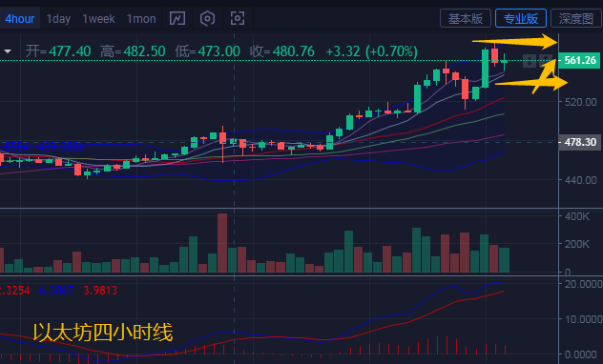Click the tallest red volume bar
This screenshot has height=364, width=603.
click(x=222, y=243)
